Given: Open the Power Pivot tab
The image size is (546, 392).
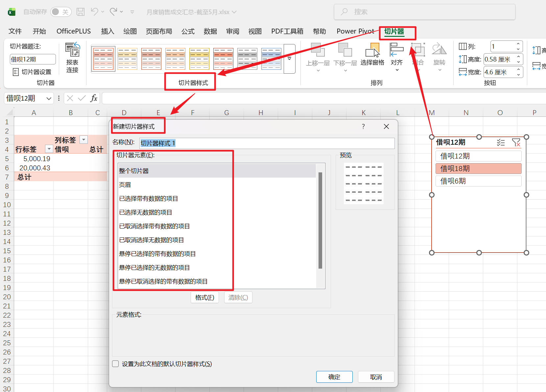Looking at the screenshot, I should 355,32.
